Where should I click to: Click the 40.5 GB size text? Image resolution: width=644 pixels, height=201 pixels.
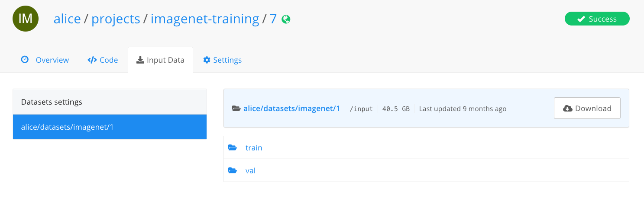coord(396,109)
